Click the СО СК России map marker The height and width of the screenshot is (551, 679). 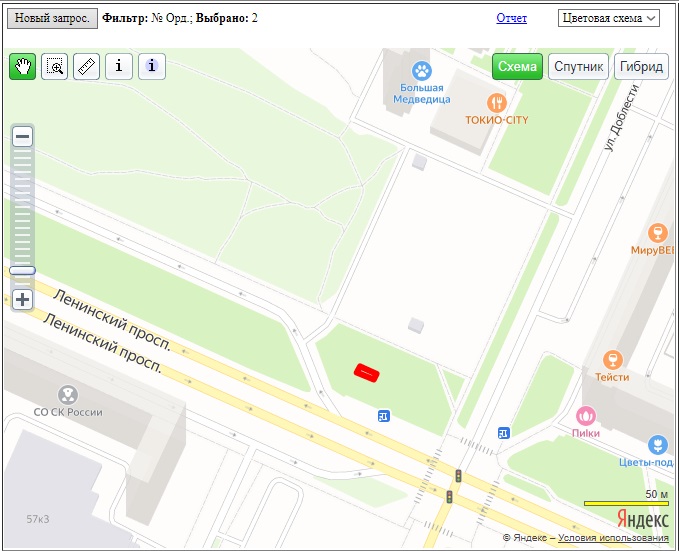pyautogui.click(x=68, y=395)
